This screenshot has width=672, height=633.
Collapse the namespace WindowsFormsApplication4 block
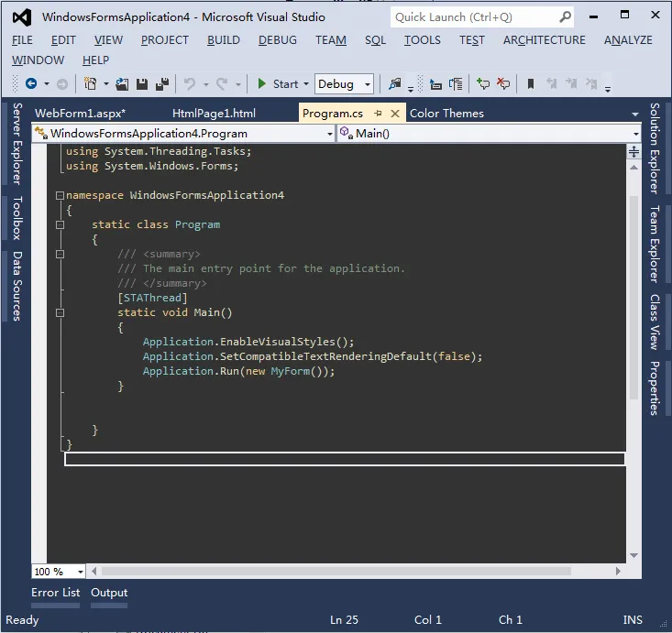[60, 196]
